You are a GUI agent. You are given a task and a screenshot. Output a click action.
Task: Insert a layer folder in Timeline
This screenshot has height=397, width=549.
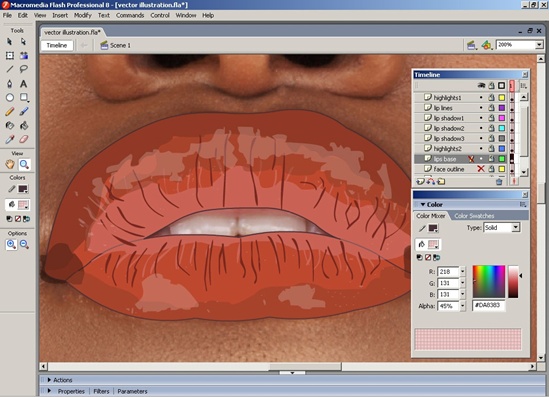[x=441, y=181]
